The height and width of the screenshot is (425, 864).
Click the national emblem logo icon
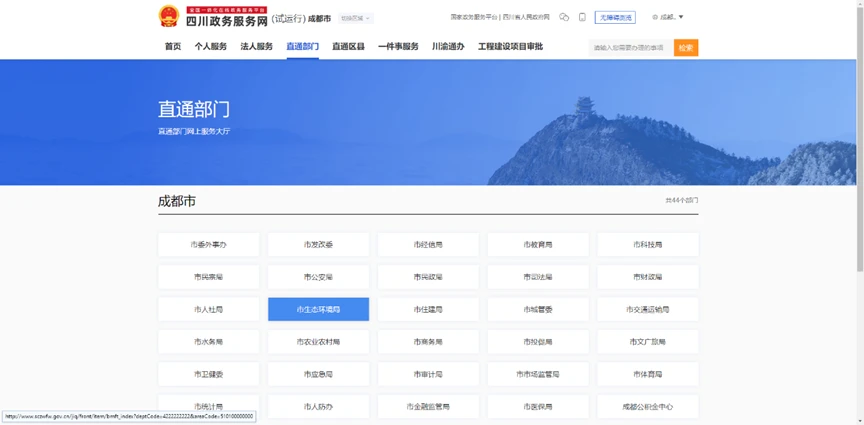tap(169, 16)
